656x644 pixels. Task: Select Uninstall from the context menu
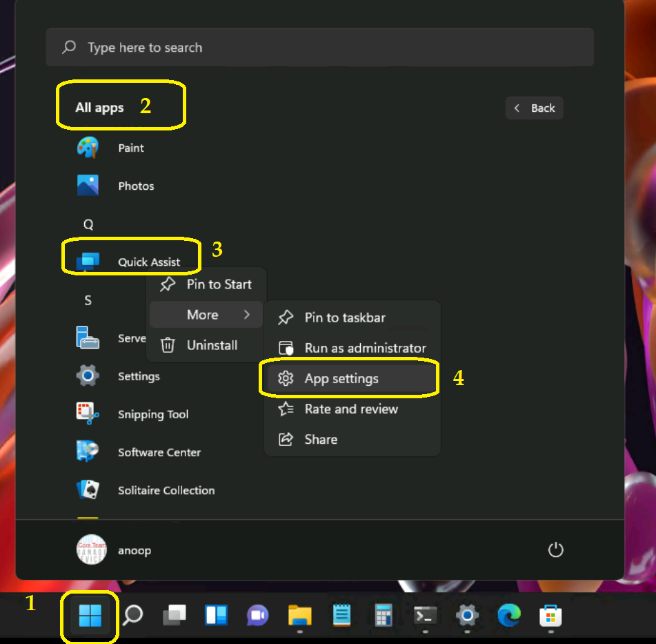pyautogui.click(x=206, y=345)
